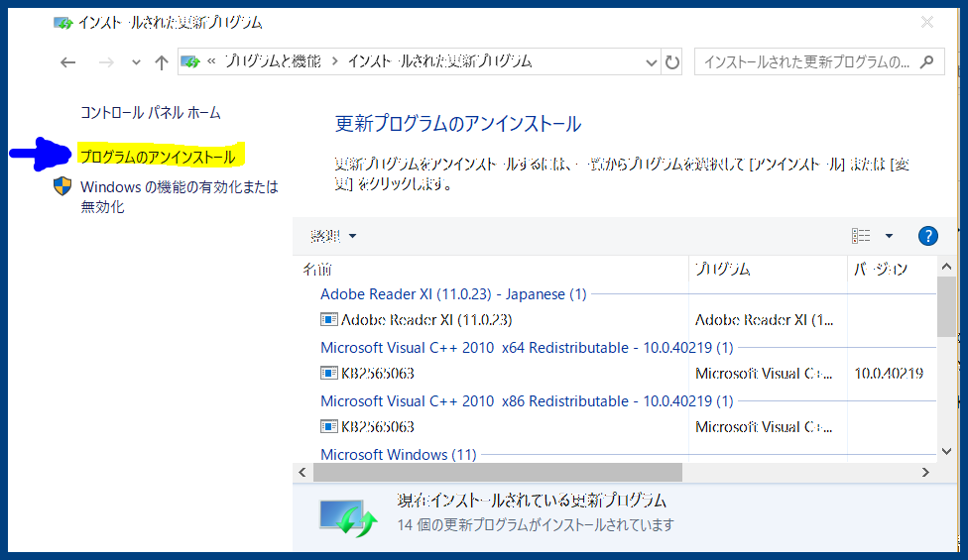Open the 整理 dropdown menu
The image size is (968, 560).
pyautogui.click(x=333, y=236)
